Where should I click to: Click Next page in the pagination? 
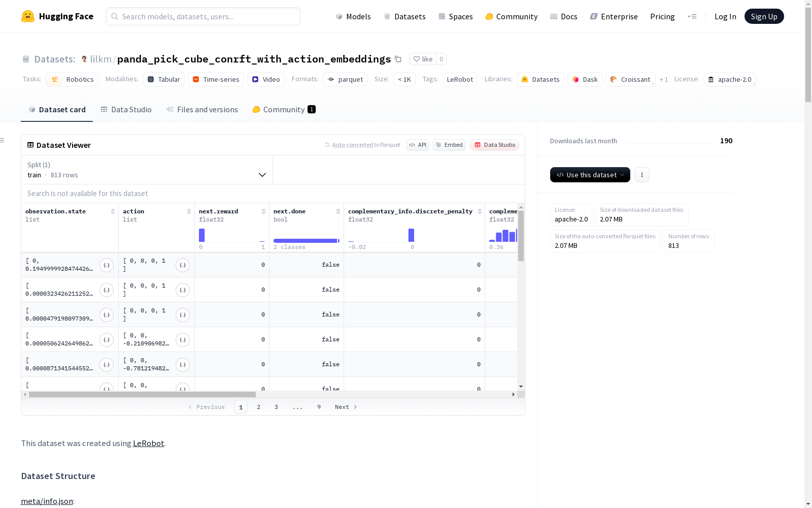[346, 407]
